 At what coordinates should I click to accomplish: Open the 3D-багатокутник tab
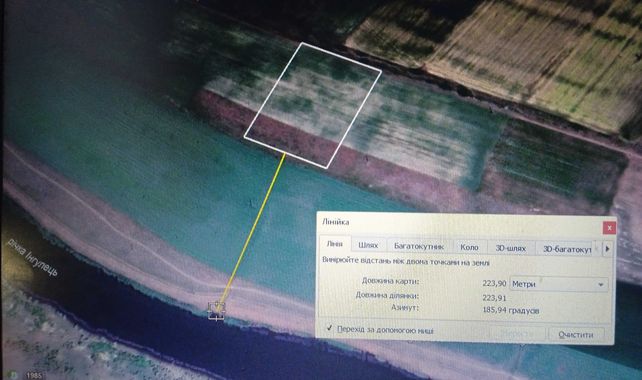point(567,249)
